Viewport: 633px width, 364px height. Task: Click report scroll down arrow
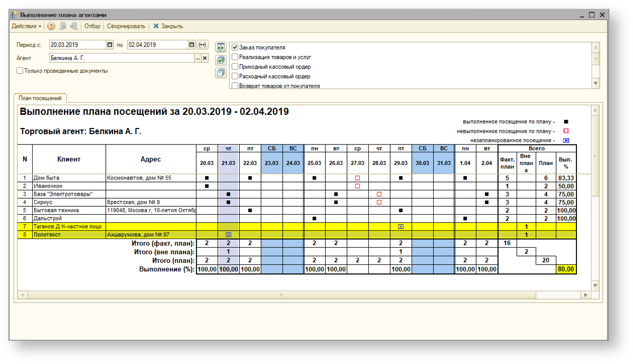click(595, 285)
